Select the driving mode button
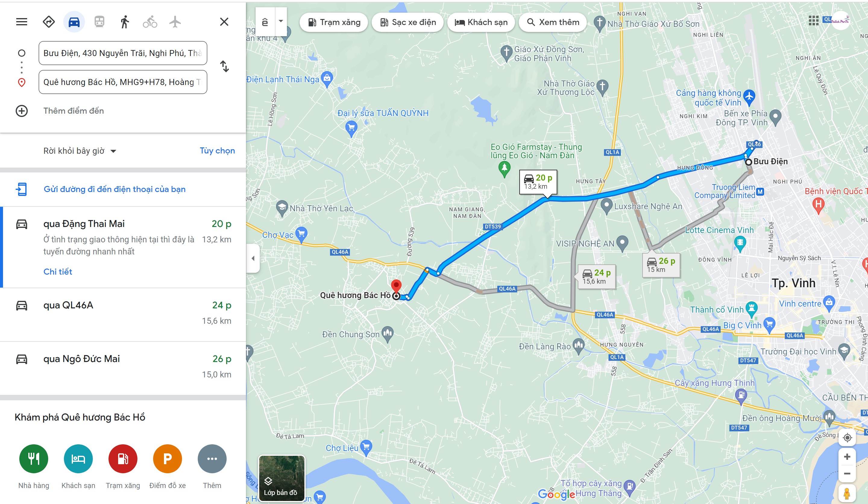Viewport: 868px width, 504px height. pos(74,22)
